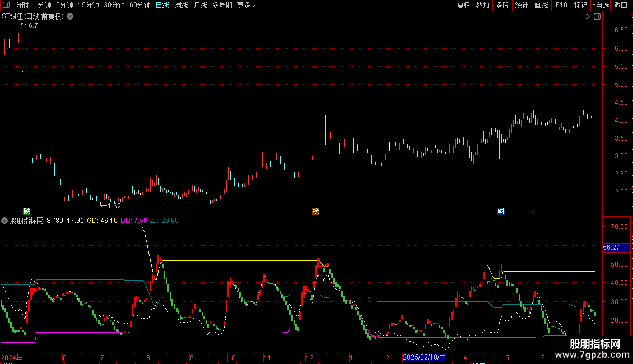Image resolution: width=633 pixels, height=364 pixels.
Task: Add stock with +自选 button
Action: pos(601,5)
